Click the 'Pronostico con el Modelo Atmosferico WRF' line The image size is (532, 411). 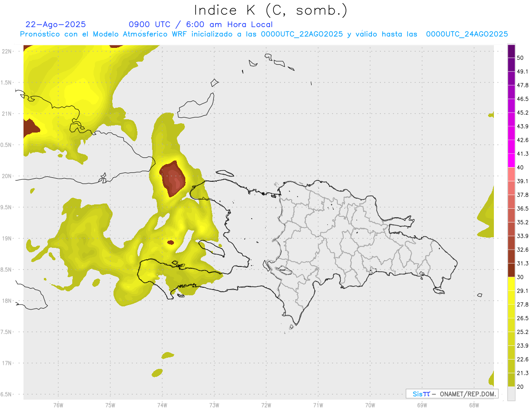[x=264, y=34]
